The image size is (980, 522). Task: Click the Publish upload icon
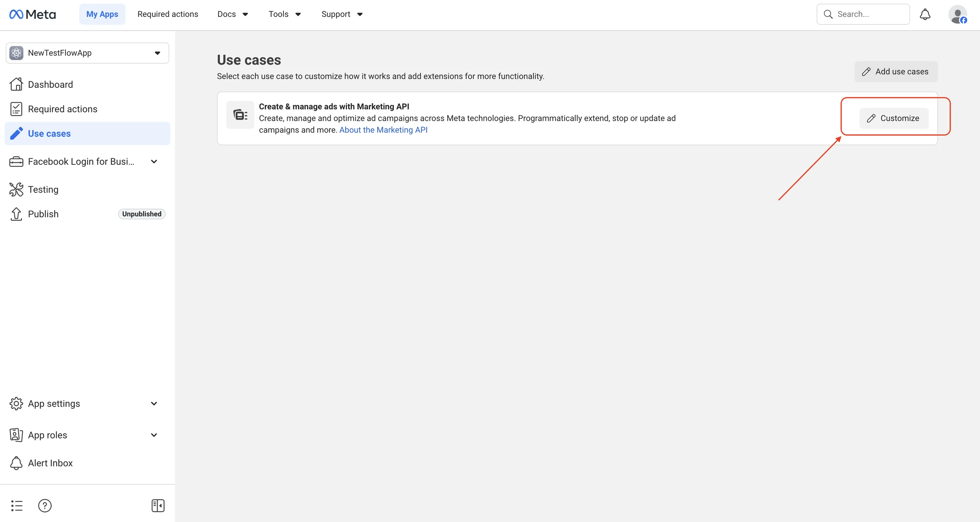16,214
